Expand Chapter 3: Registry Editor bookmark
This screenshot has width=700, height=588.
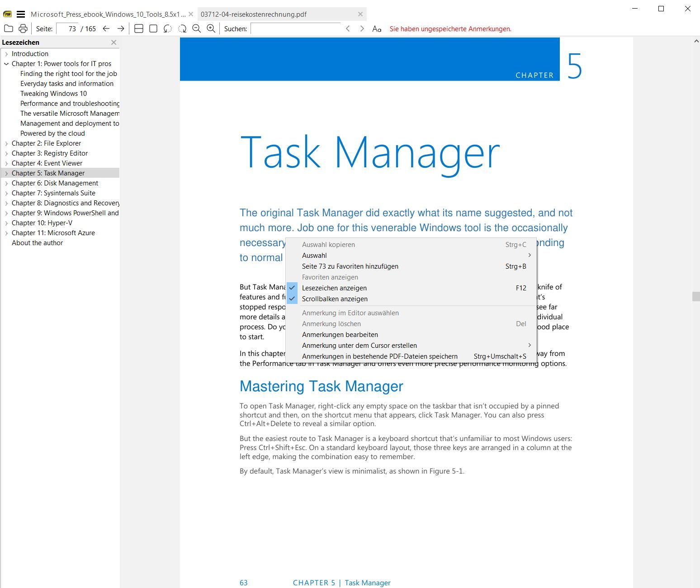pyautogui.click(x=6, y=153)
